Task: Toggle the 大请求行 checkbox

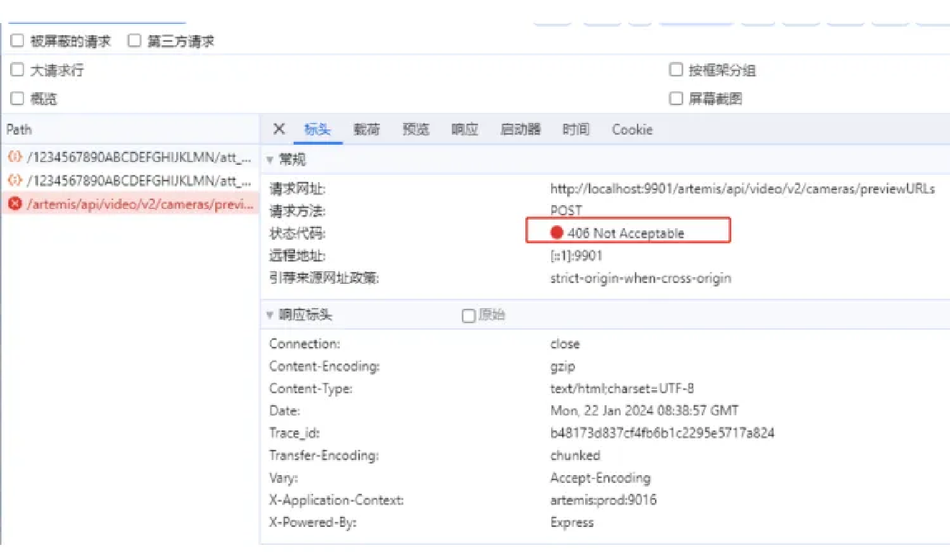Action: 17,71
